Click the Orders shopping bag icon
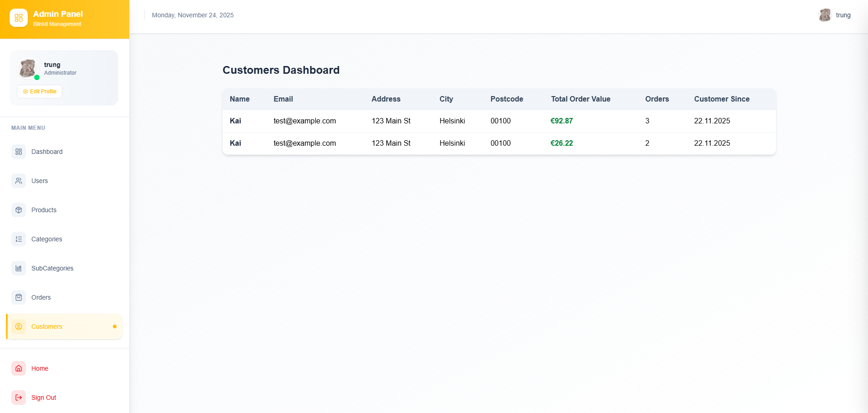The width and height of the screenshot is (868, 413). [19, 297]
